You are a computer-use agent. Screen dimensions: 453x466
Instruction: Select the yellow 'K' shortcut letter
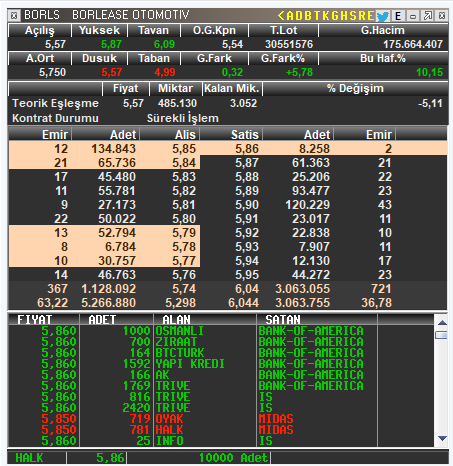pos(326,15)
